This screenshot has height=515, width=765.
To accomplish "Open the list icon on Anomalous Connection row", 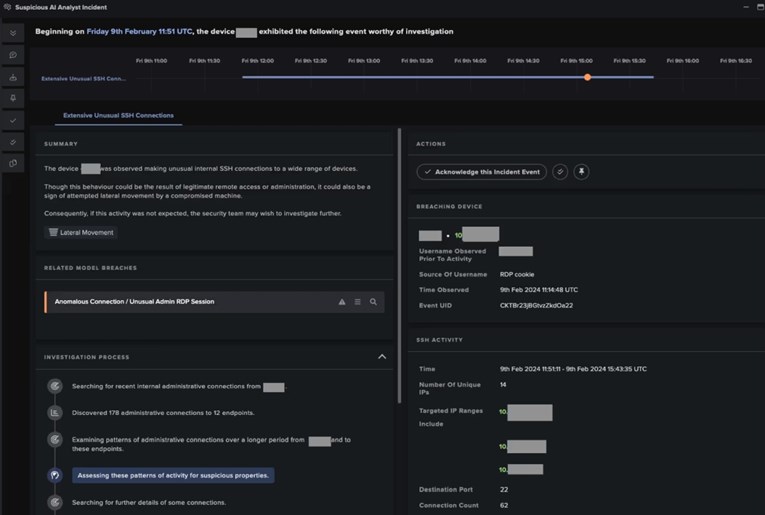I will coord(357,301).
